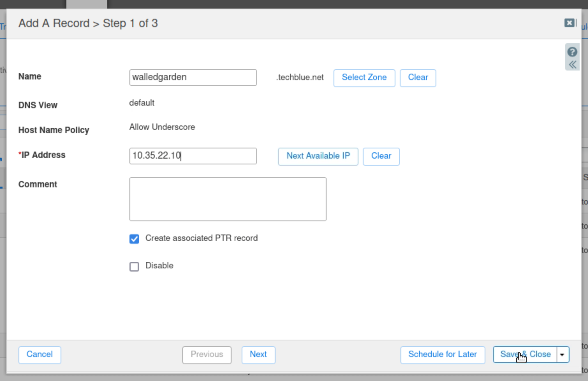Image resolution: width=588 pixels, height=381 pixels.
Task: Click the IP Address input field
Action: pos(193,156)
